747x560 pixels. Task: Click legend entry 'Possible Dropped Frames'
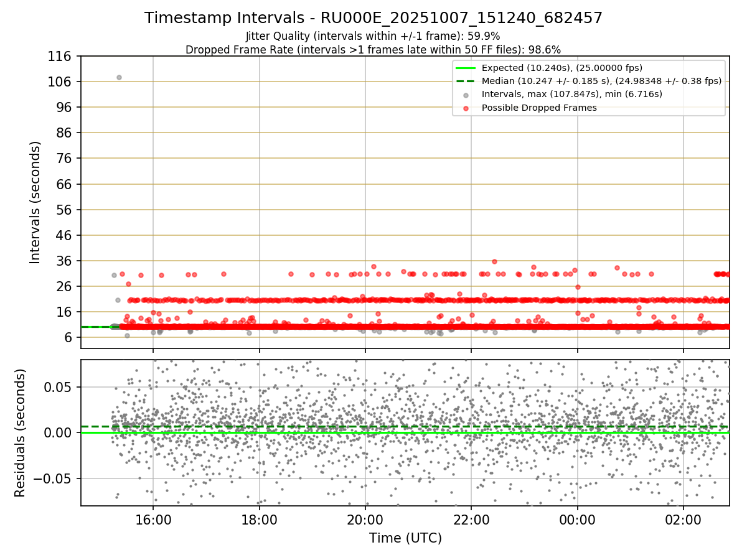[x=540, y=108]
